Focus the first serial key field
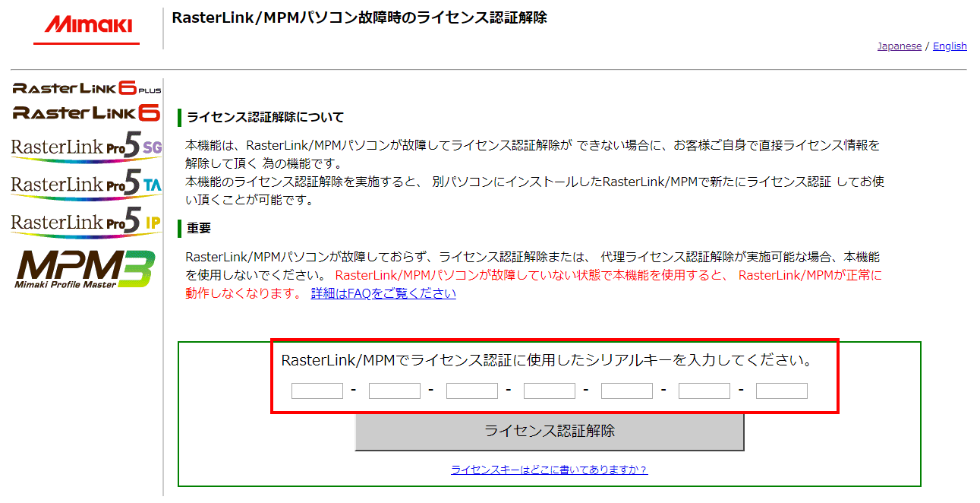The height and width of the screenshot is (503, 980). 317,391
